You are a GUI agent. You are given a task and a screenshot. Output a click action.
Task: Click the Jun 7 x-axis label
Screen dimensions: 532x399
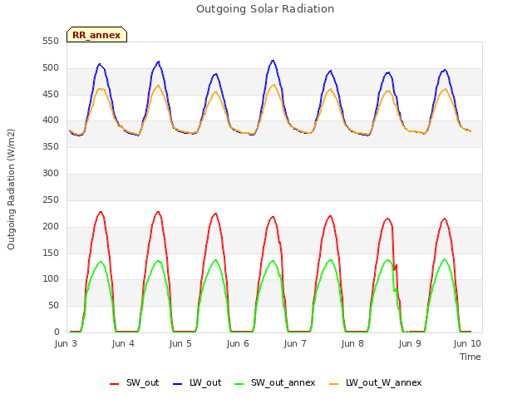(x=295, y=343)
